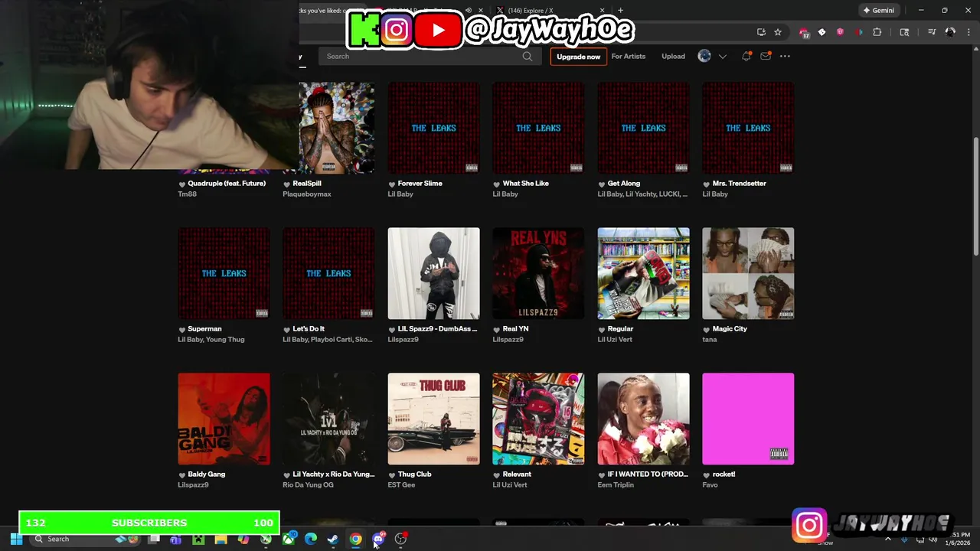980x551 pixels.
Task: Open File Explorer from the taskbar
Action: (220, 539)
